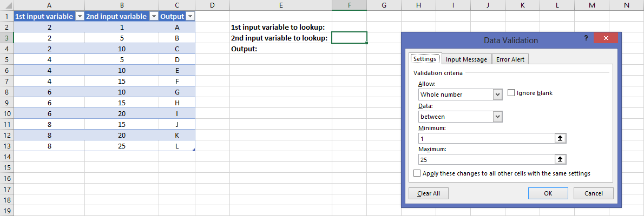This screenshot has width=644, height=216.
Task: Select column A header
Action: tap(49, 5)
